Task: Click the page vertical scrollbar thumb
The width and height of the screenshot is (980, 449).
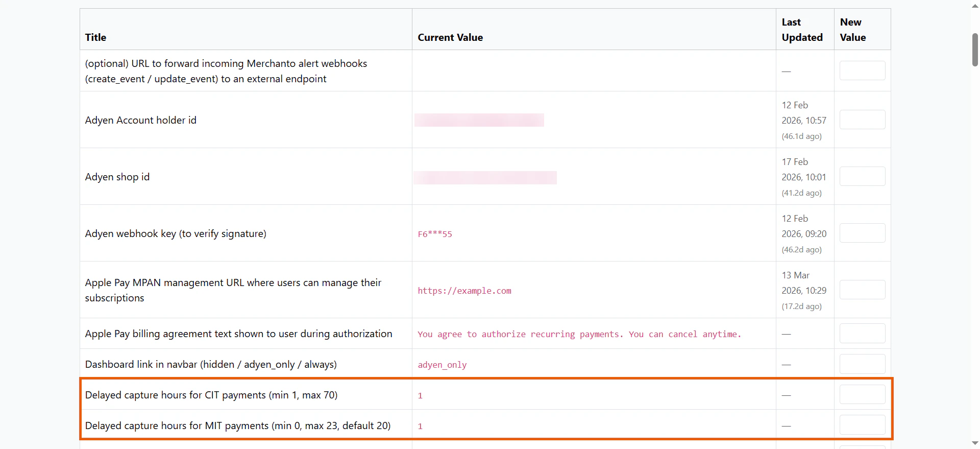Action: (975, 50)
